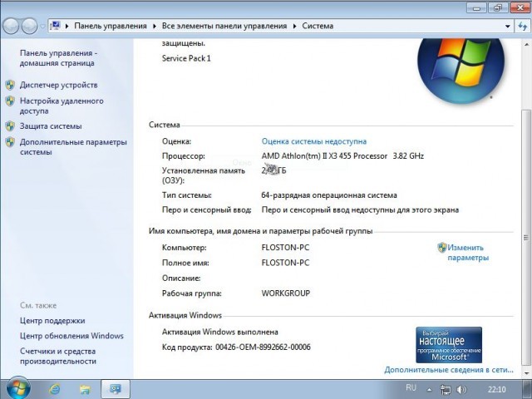
Task: Open Панель управления - домашняя страница link
Action: [58, 58]
